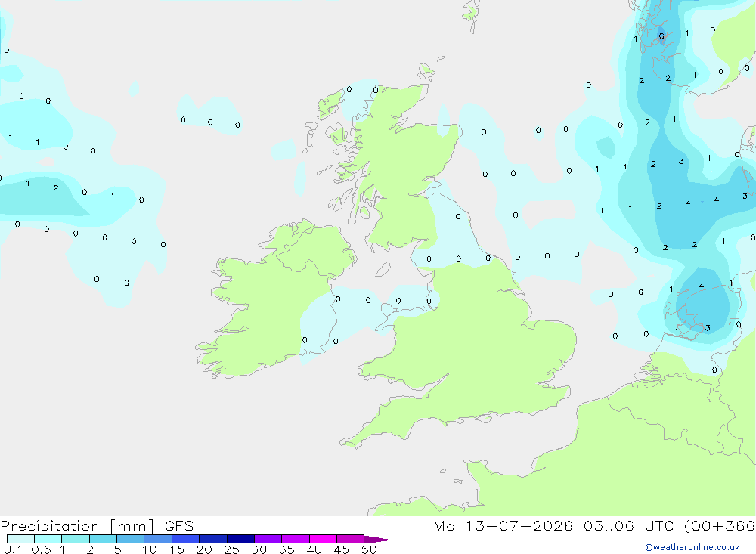
Task: Click the arrow-shaped above-50 mm legend tip
Action: [377, 540]
